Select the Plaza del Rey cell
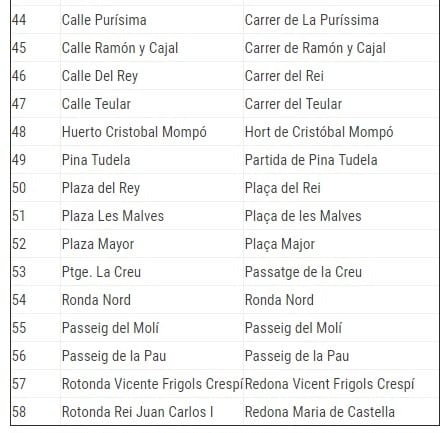The height and width of the screenshot is (433, 444). pyautogui.click(x=152, y=188)
